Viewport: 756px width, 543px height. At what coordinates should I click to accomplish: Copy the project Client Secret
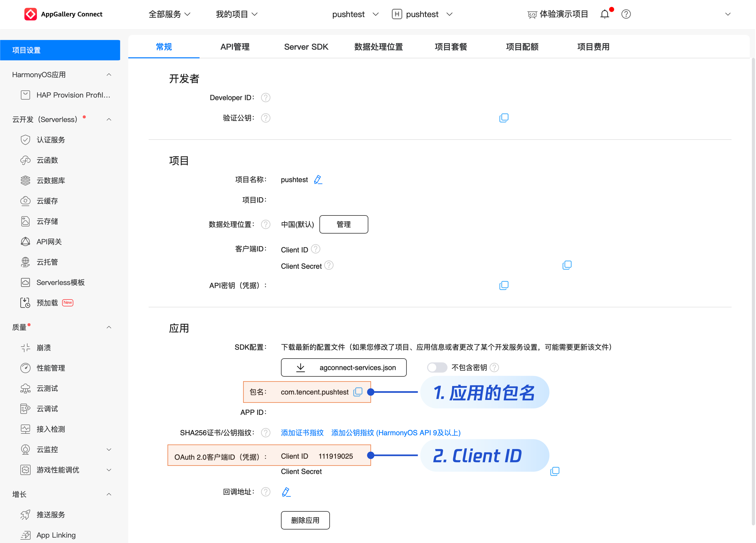567,265
